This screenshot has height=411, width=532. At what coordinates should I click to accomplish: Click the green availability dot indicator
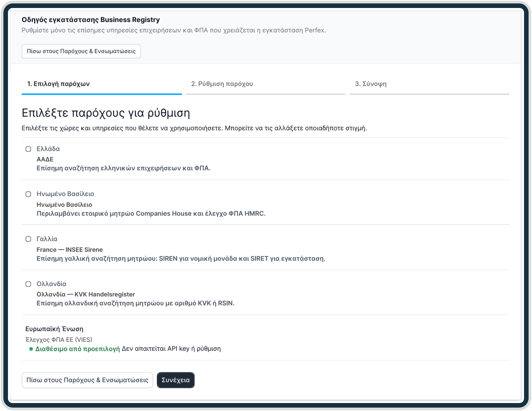31,349
